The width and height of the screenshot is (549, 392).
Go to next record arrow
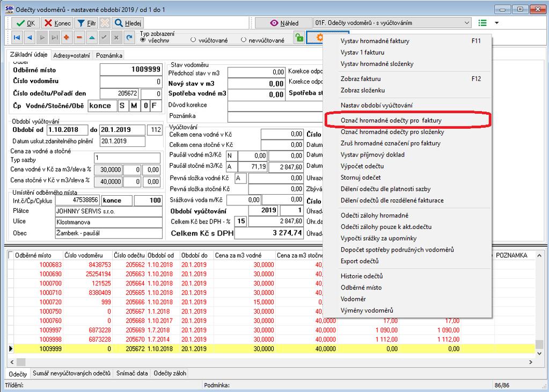tap(42, 38)
